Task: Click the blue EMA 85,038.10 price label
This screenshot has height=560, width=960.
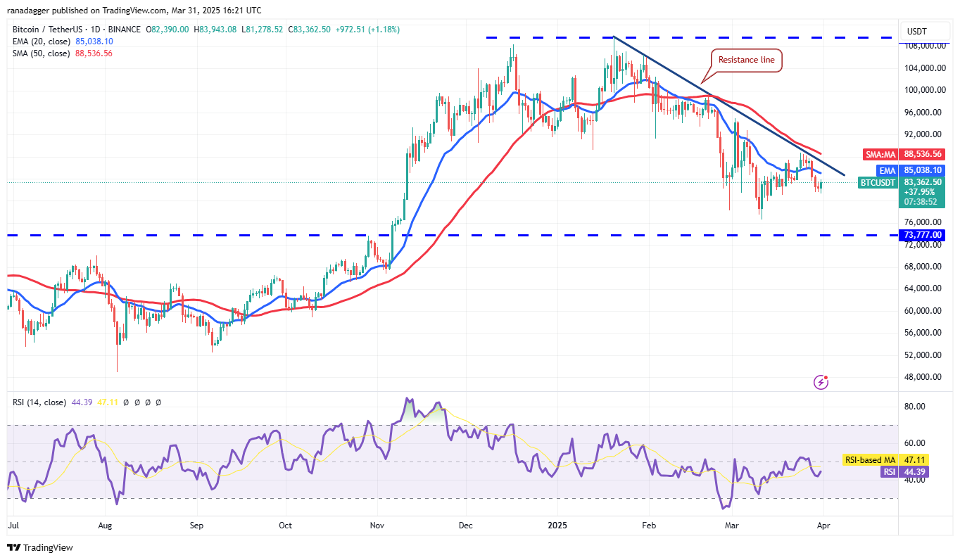Action: [910, 170]
